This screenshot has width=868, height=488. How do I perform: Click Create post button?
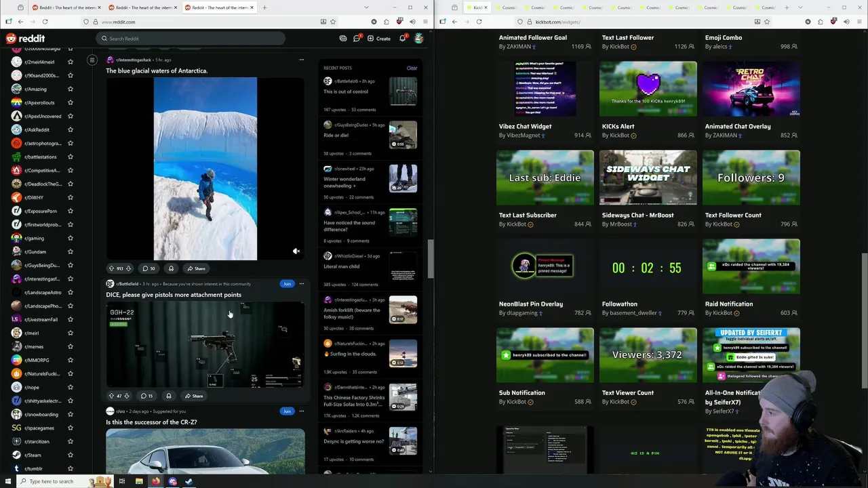pos(379,39)
